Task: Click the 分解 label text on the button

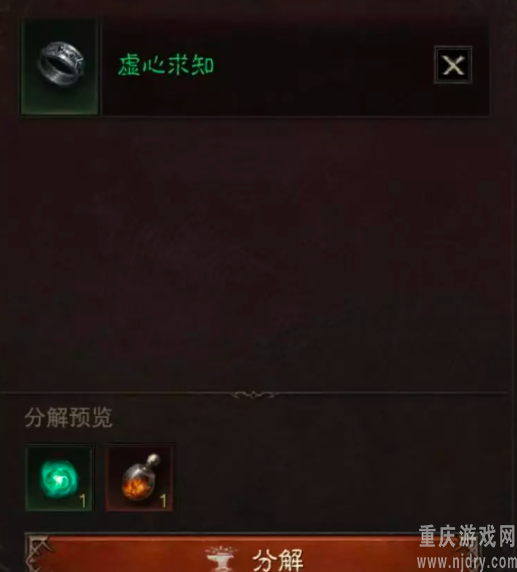Action: (278, 560)
